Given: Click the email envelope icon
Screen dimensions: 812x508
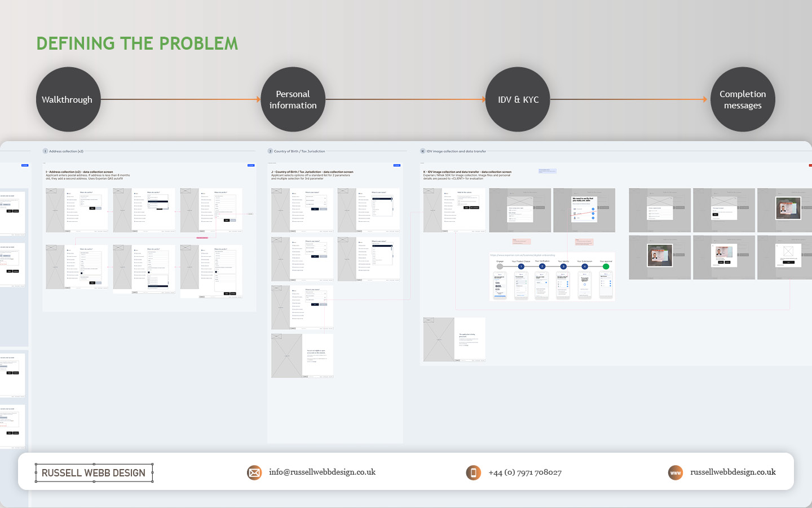Looking at the screenshot, I should tap(254, 472).
